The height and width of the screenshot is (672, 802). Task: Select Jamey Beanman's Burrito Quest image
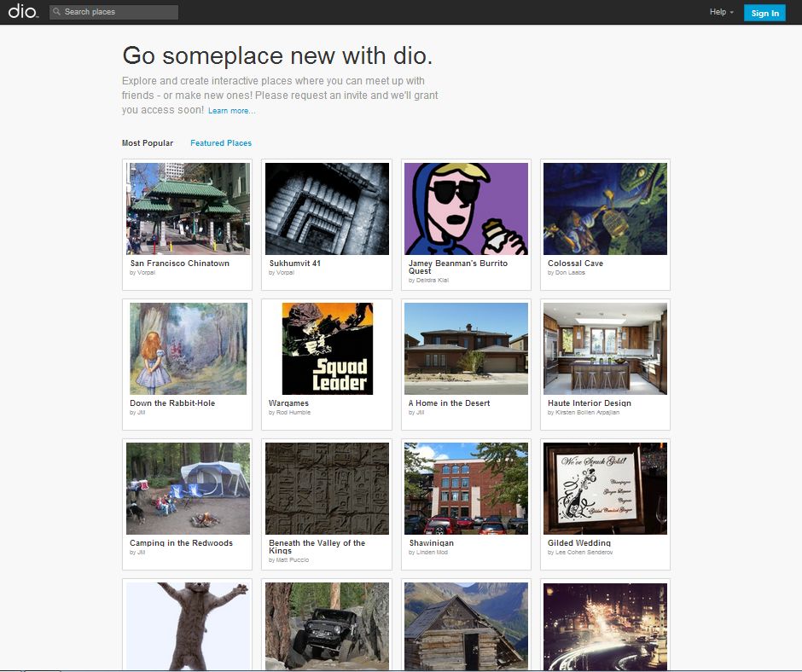pyautogui.click(x=467, y=209)
